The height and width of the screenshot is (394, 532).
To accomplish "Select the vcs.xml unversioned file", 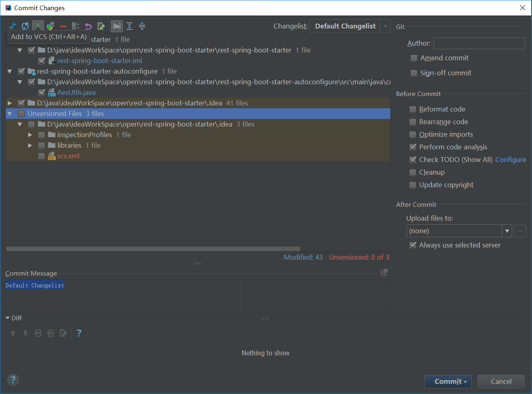I will [x=198, y=156].
